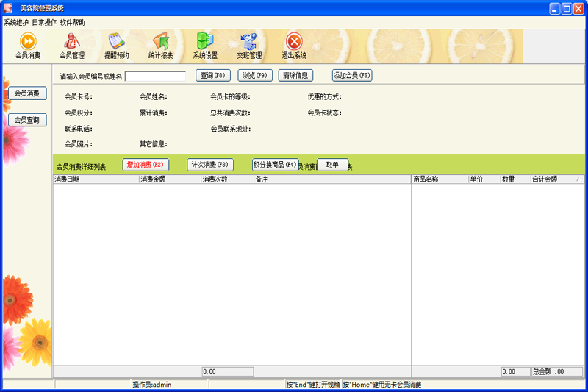Click the app logo in title bar
Image resolution: width=588 pixels, height=392 pixels.
pos(8,8)
